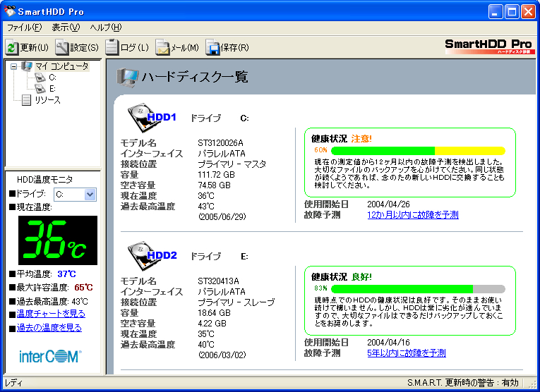Click the interCOM logo

pos(50,356)
